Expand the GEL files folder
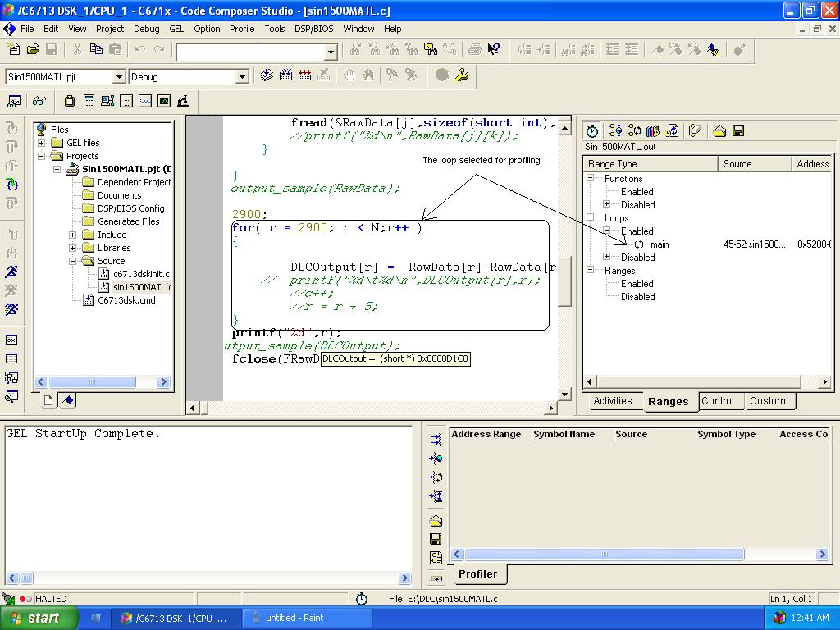Image resolution: width=840 pixels, height=630 pixels. click(x=42, y=143)
